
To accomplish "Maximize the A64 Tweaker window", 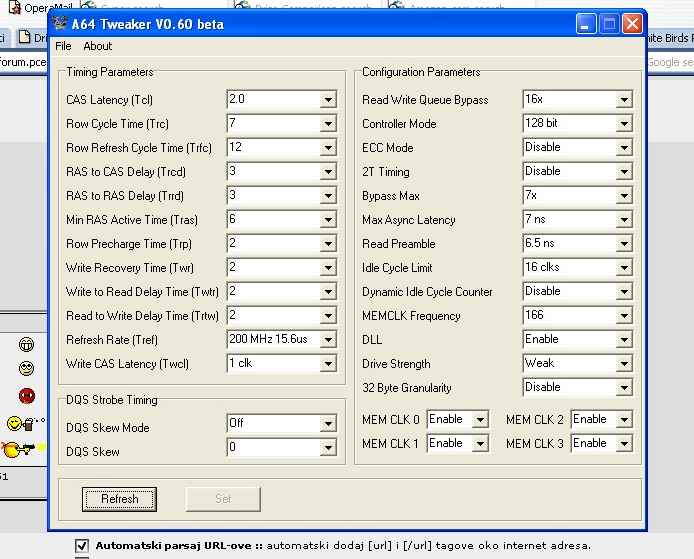I will click(x=609, y=23).
